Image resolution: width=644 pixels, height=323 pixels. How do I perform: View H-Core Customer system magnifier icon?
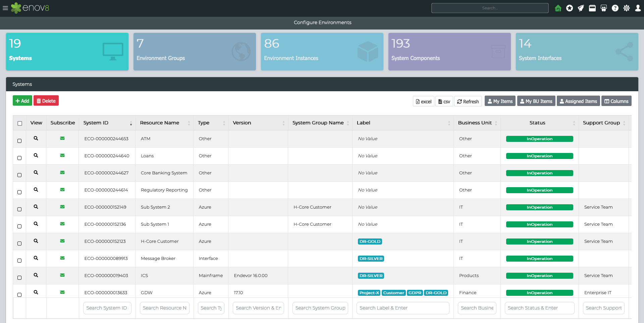click(x=36, y=241)
